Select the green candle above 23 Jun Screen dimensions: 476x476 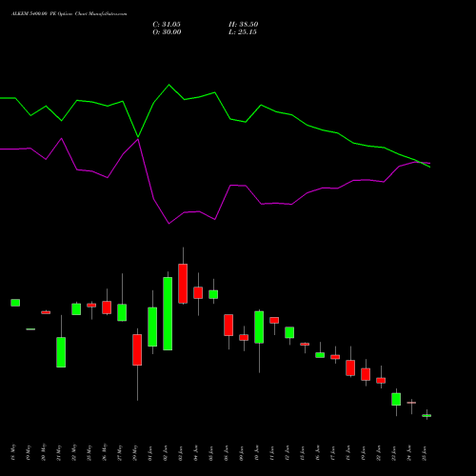(x=396, y=399)
